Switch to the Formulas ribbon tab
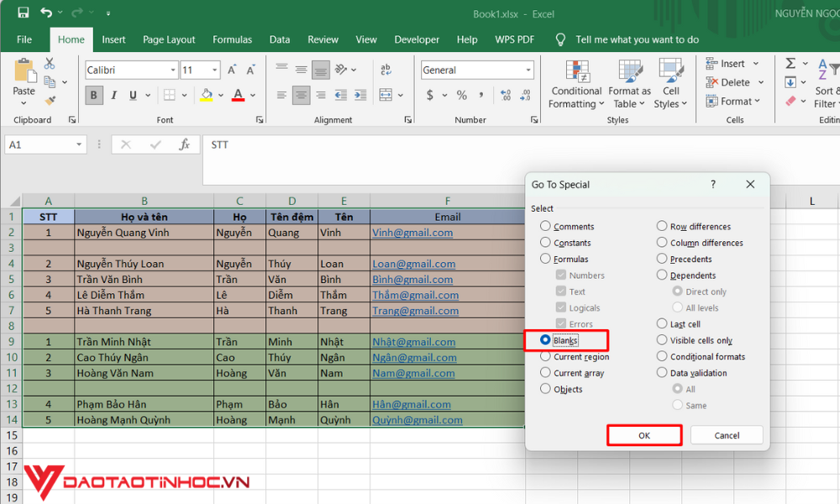Viewport: 840px width, 504px height. tap(232, 39)
